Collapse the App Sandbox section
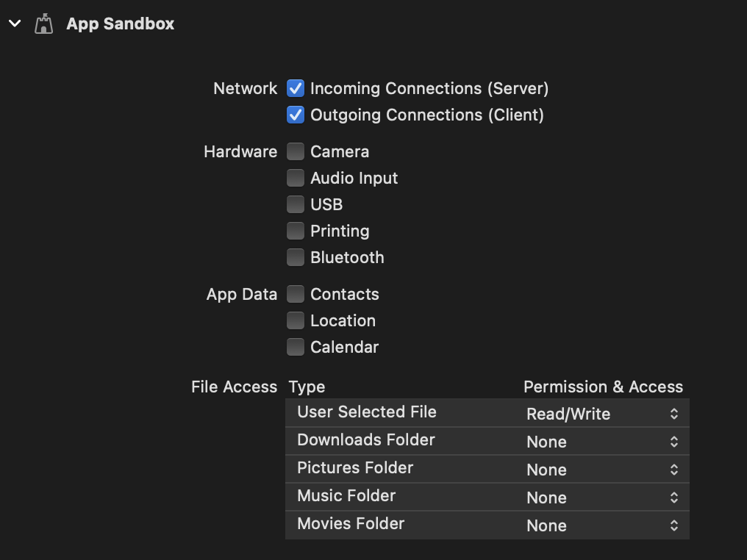The image size is (747, 560). [15, 23]
